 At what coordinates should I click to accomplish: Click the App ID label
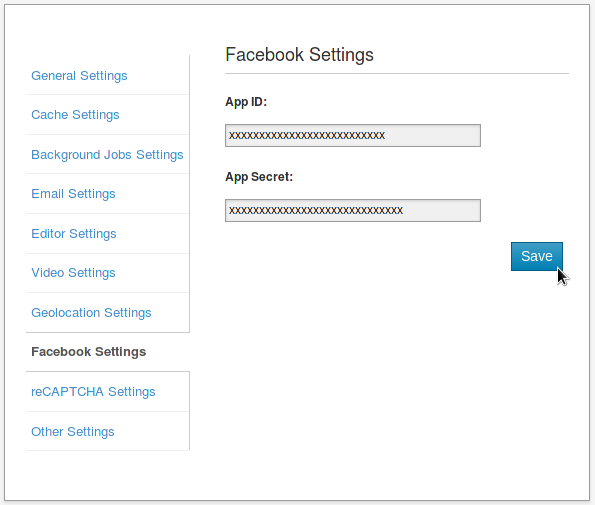point(246,102)
